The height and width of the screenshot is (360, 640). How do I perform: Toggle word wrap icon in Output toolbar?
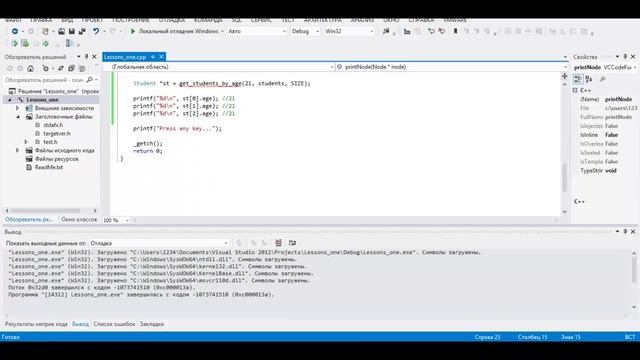point(292,243)
